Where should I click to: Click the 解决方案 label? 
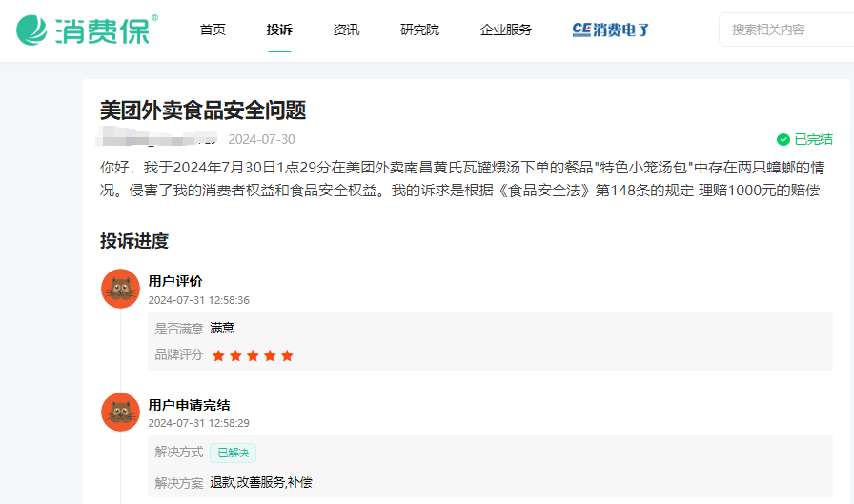[178, 482]
